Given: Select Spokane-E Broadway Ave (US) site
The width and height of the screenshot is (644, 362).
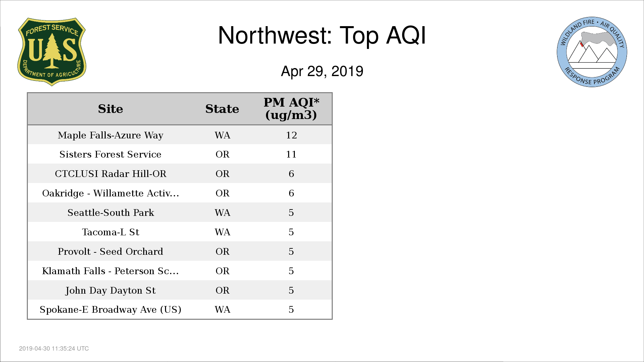Looking at the screenshot, I should [x=110, y=310].
